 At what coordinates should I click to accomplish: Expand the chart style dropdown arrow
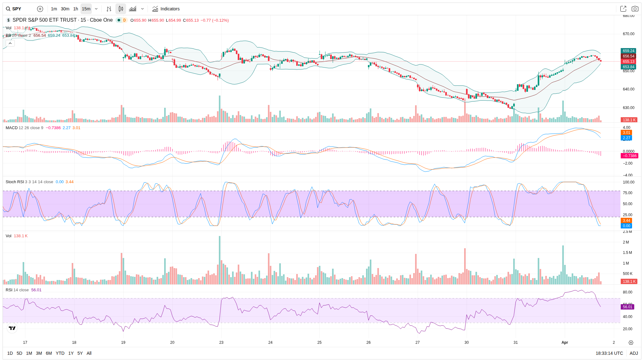(x=142, y=9)
